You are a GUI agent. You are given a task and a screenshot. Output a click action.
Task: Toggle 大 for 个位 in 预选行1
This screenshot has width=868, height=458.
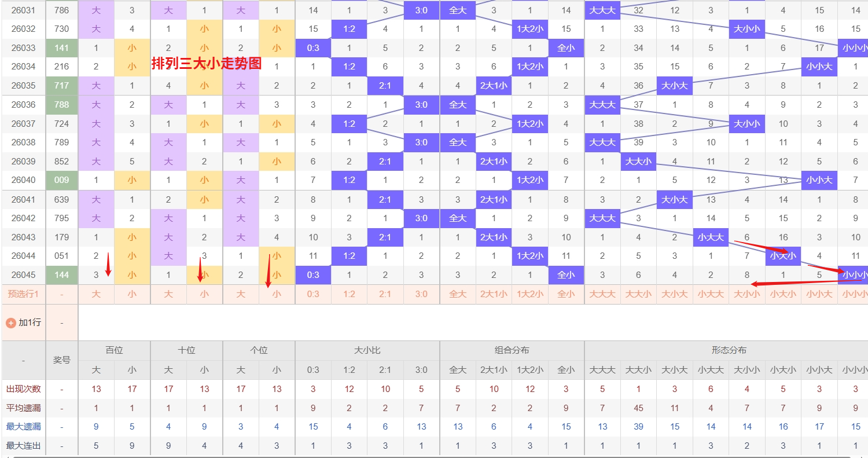click(x=241, y=294)
